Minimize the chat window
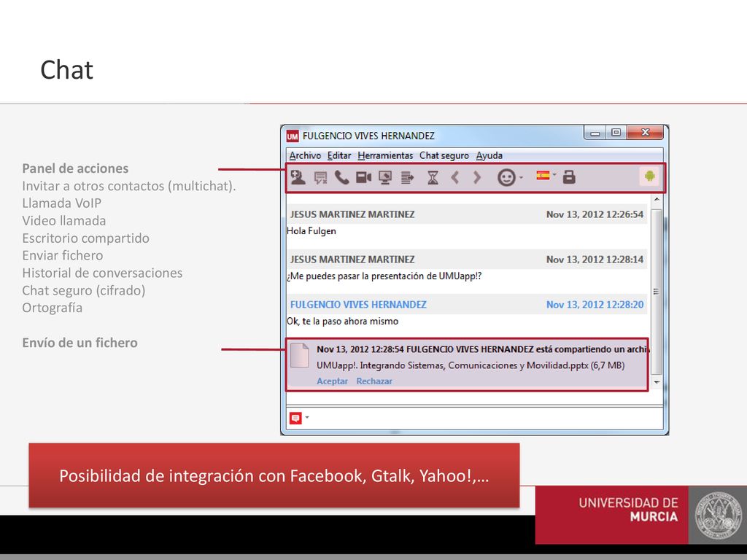Image resolution: width=747 pixels, height=560 pixels. 595,133
